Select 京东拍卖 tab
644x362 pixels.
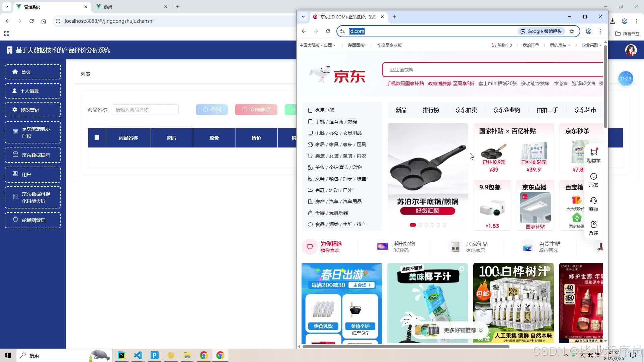pos(466,110)
